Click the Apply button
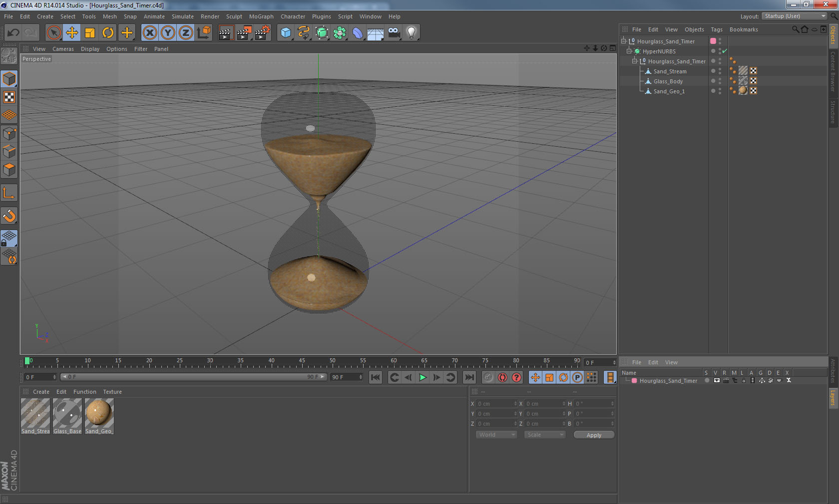The height and width of the screenshot is (504, 839). (x=594, y=435)
